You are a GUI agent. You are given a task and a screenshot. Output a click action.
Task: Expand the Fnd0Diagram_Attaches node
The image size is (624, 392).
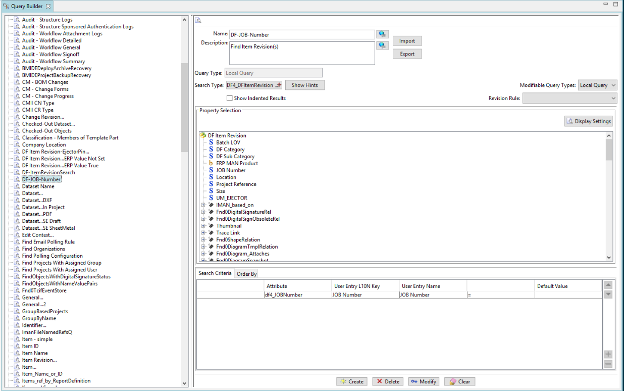[x=203, y=254]
